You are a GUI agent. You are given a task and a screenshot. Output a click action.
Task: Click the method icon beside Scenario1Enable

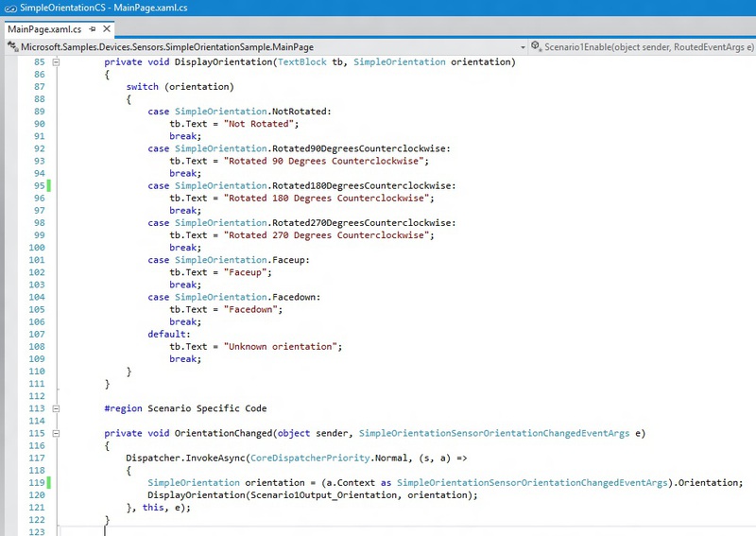pos(536,46)
